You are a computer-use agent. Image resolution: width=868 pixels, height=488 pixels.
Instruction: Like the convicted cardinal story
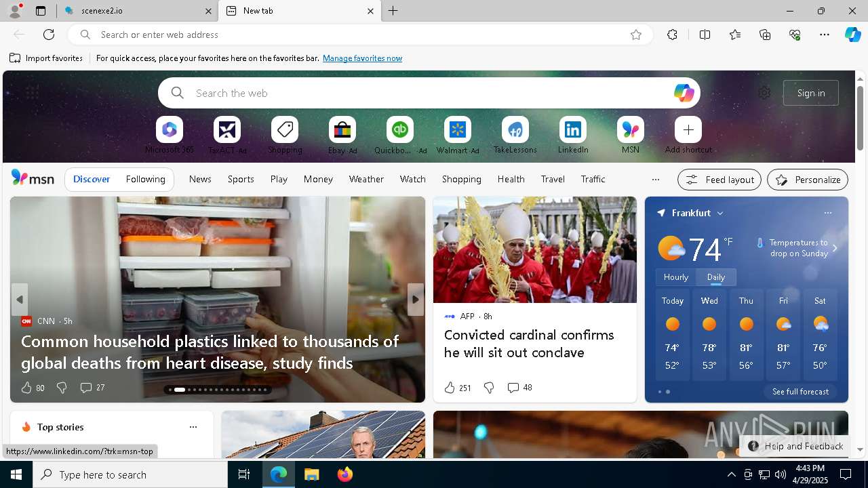pyautogui.click(x=457, y=388)
